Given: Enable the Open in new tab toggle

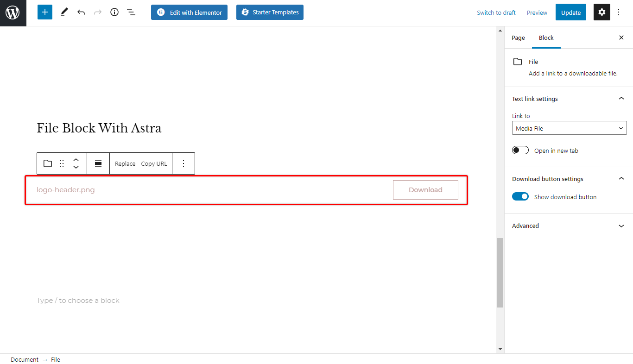Looking at the screenshot, I should click(x=520, y=150).
